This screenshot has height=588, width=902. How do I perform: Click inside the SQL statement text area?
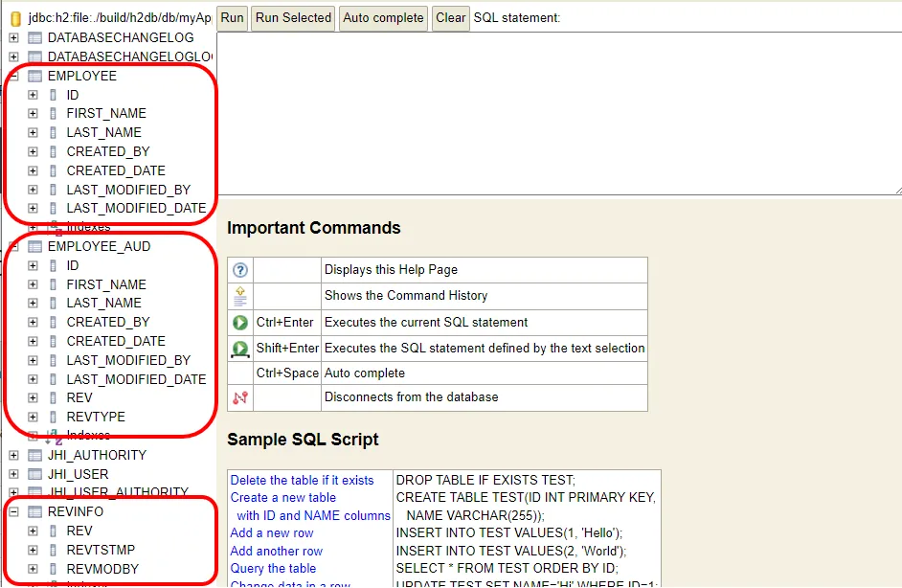[x=559, y=113]
